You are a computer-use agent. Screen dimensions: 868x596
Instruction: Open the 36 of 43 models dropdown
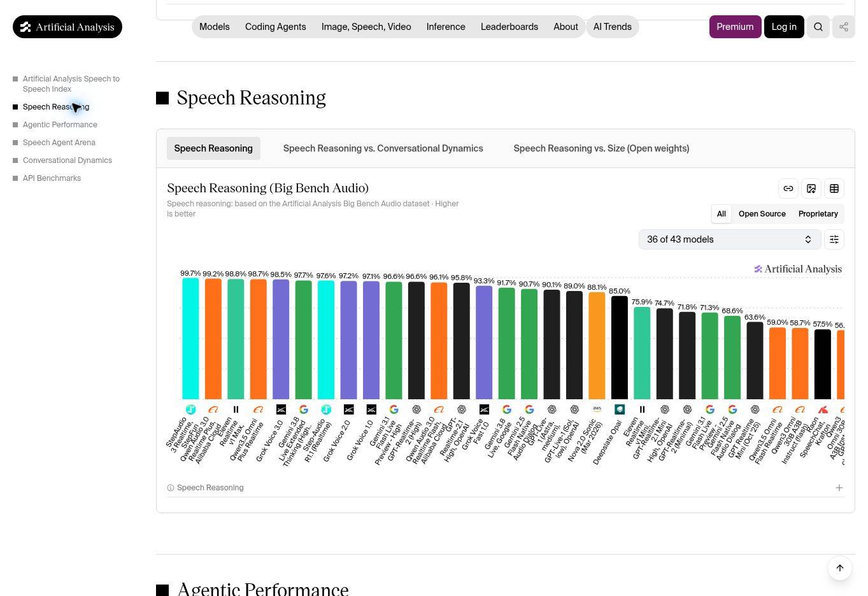[x=729, y=239]
